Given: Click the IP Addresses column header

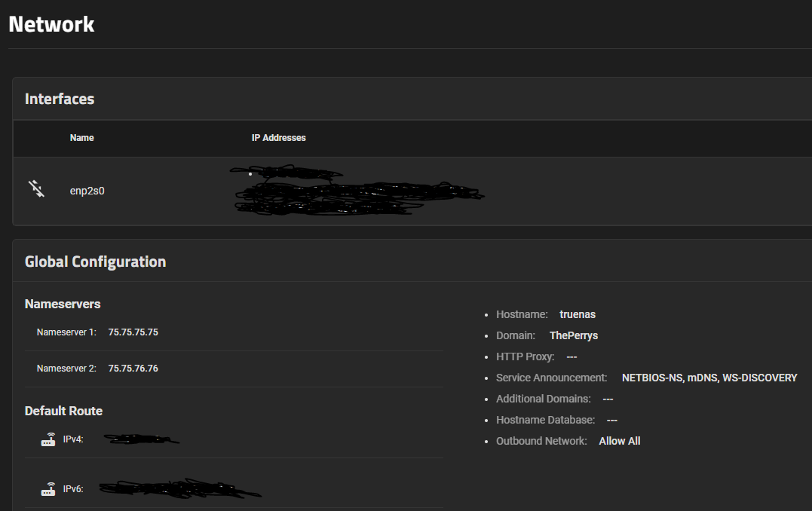Looking at the screenshot, I should tap(279, 138).
